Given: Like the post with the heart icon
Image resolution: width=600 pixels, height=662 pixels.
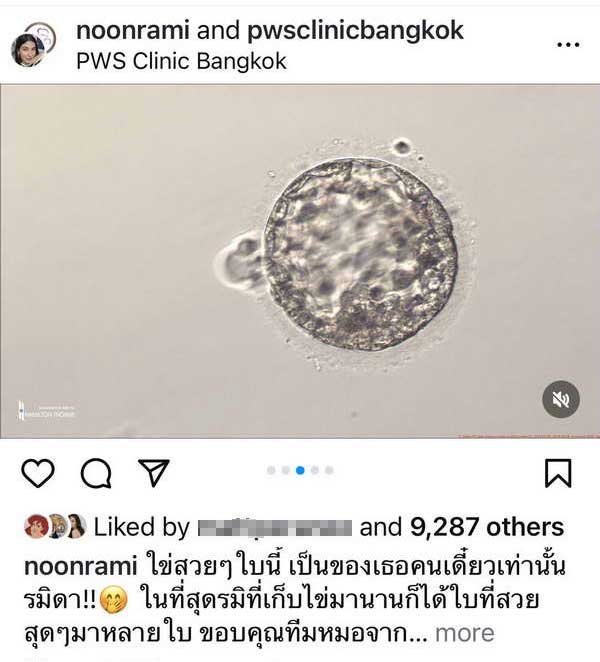Looking at the screenshot, I should click(x=38, y=473).
